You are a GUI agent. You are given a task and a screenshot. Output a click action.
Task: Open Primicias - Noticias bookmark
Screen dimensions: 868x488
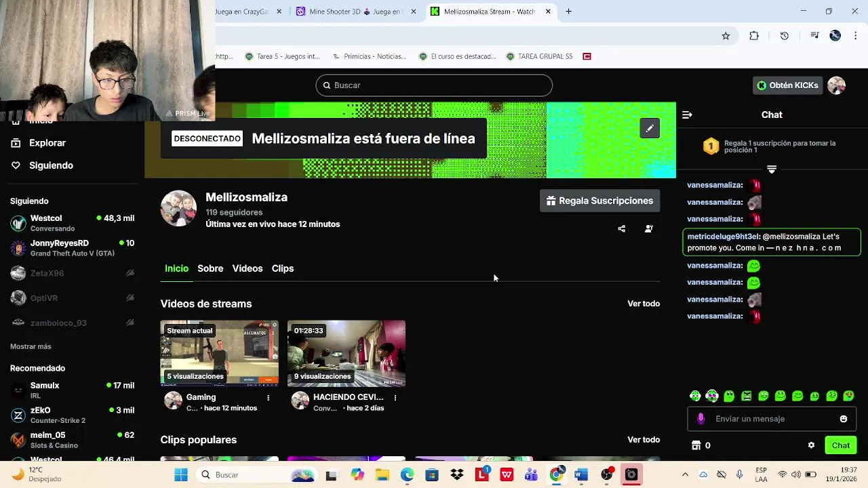tap(368, 56)
